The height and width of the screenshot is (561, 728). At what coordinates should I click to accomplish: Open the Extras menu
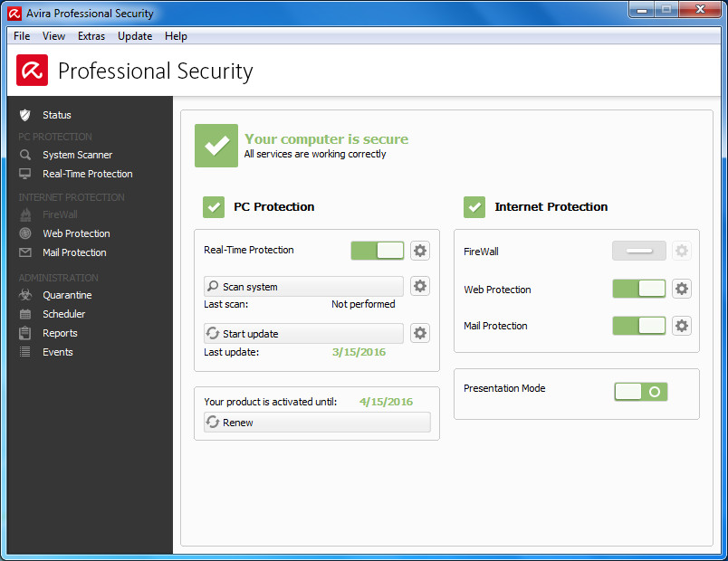point(91,36)
